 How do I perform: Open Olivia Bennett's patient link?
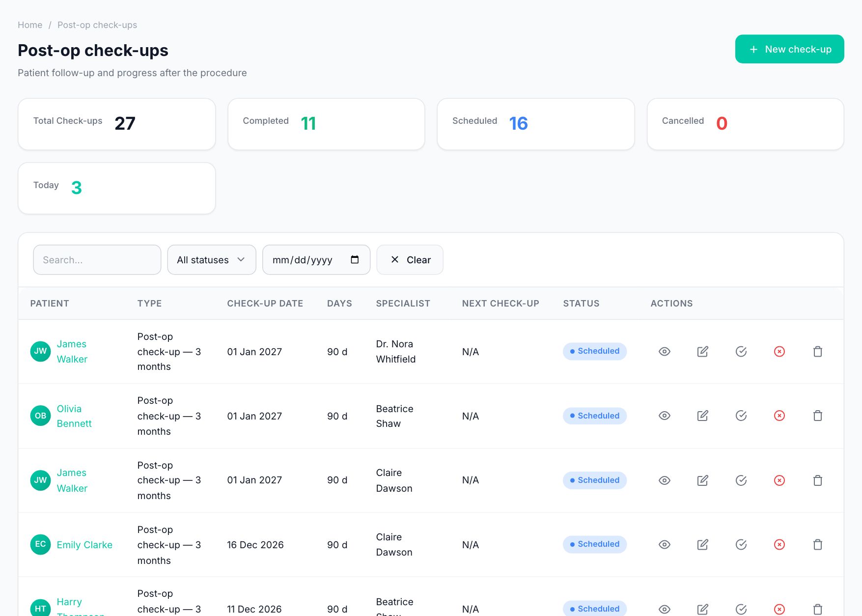74,416
